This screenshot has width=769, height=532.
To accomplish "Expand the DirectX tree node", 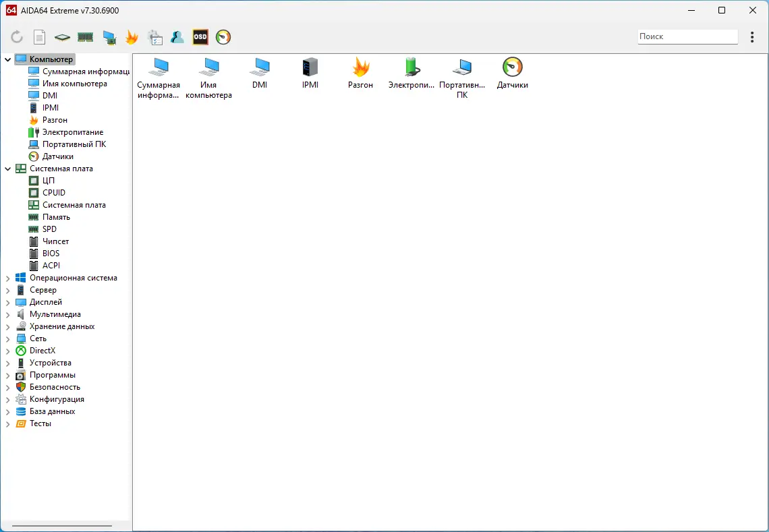I will point(8,351).
